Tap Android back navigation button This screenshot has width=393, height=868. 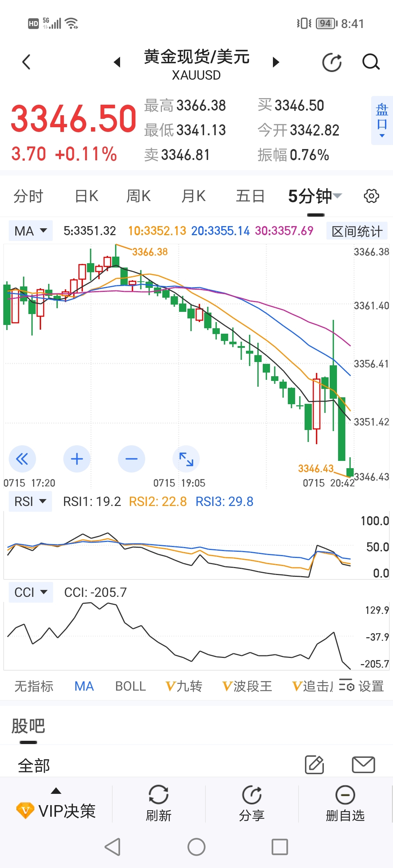click(112, 847)
